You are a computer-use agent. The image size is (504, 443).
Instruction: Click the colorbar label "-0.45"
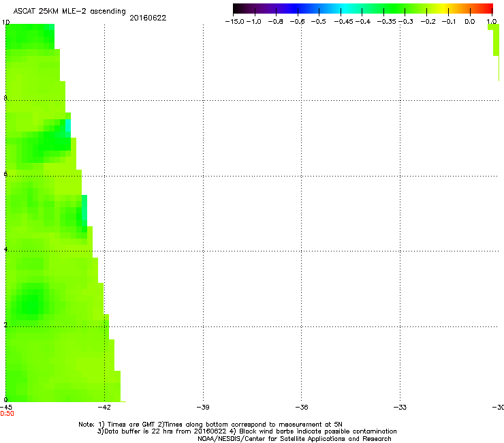coord(344,22)
